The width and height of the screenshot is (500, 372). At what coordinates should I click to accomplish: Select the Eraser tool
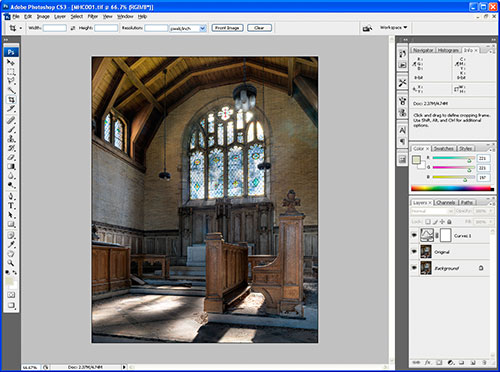[x=11, y=157]
